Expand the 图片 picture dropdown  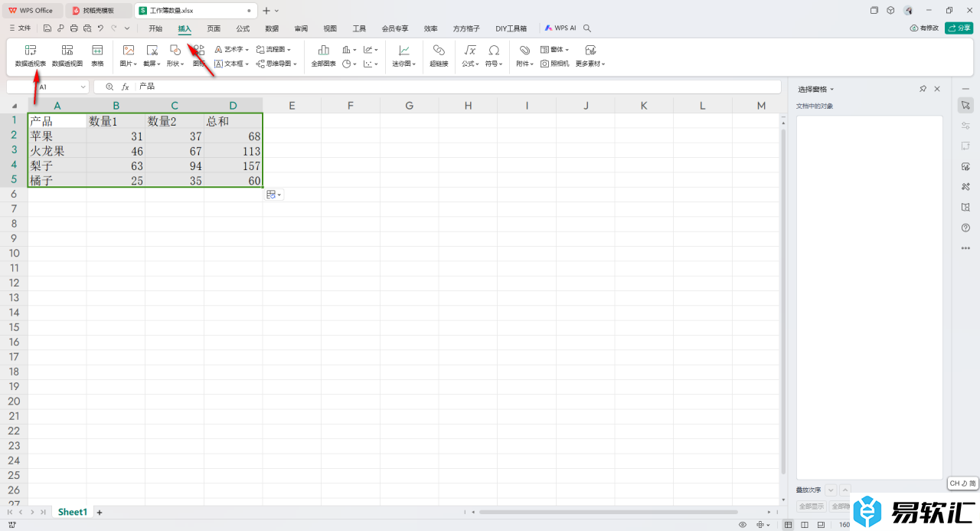coord(129,64)
